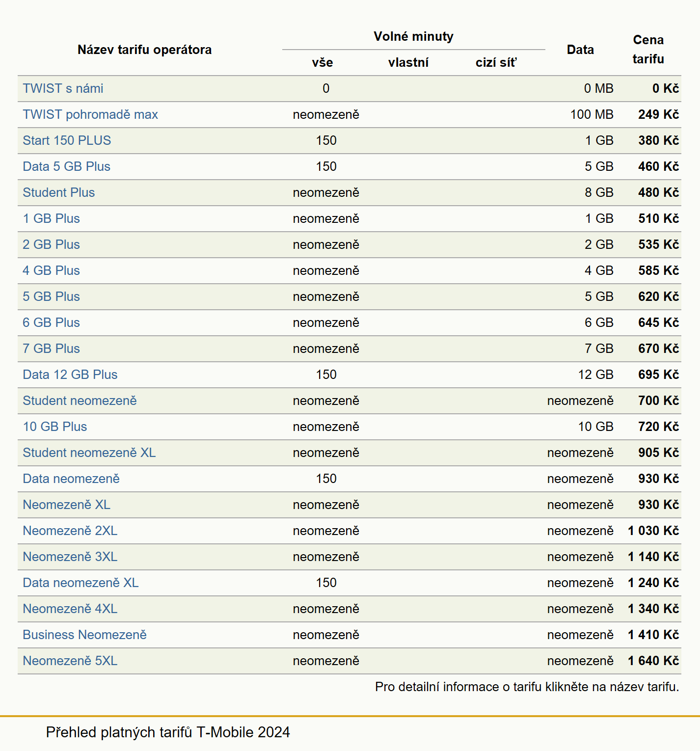Open the 6 GB Plus tariff link
Screen dimensions: 700x751
[x=51, y=322]
